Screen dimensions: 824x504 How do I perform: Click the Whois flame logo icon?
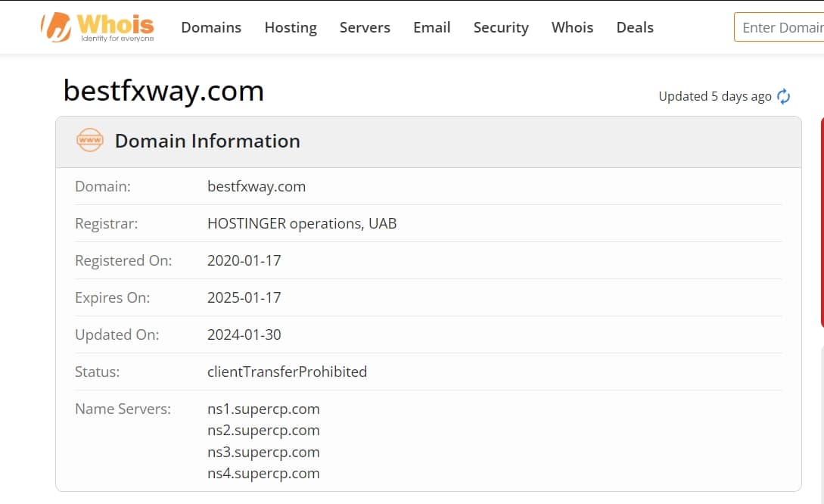(x=56, y=26)
